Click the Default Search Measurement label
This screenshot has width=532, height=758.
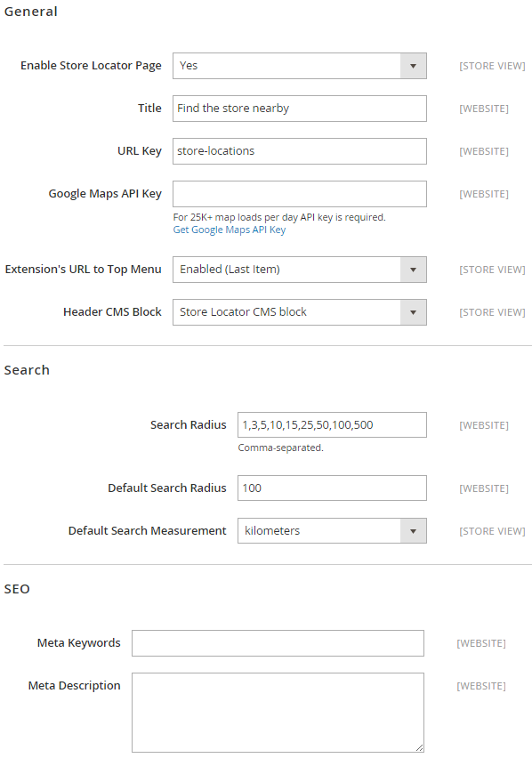pyautogui.click(x=147, y=531)
